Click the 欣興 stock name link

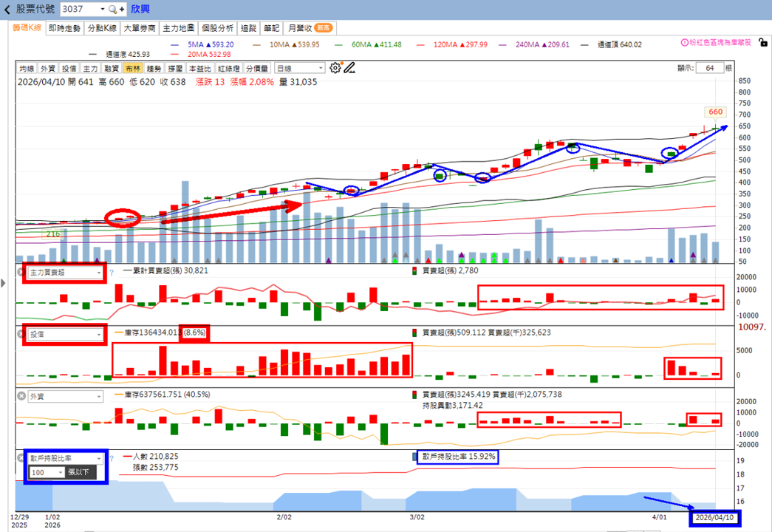pyautogui.click(x=140, y=10)
